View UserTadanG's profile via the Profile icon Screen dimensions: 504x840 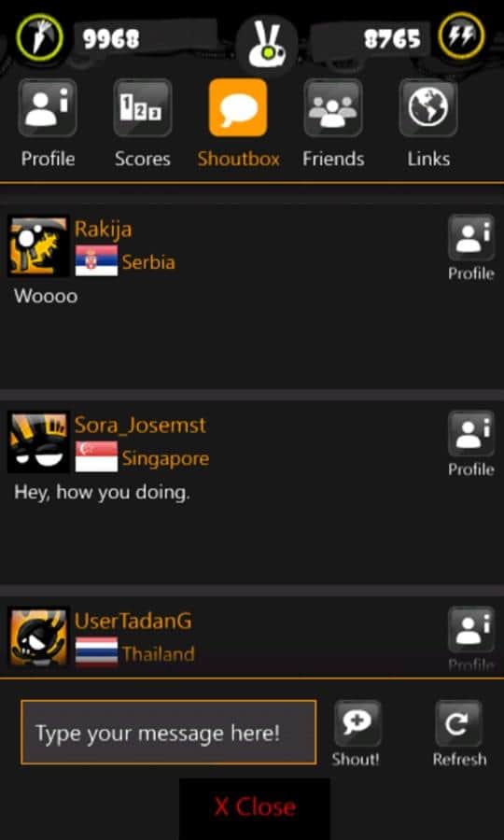pos(471,629)
